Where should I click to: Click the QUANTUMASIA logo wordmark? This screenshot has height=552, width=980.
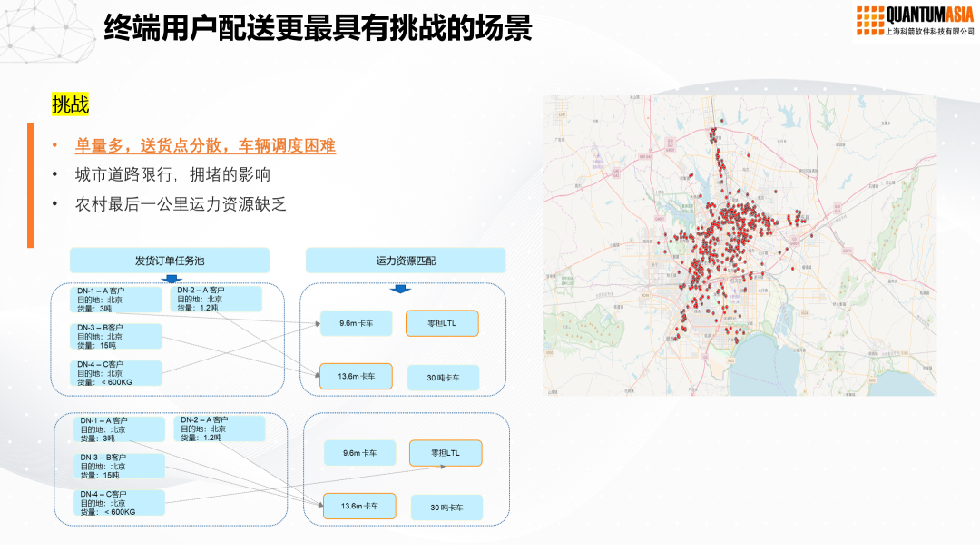coord(929,15)
